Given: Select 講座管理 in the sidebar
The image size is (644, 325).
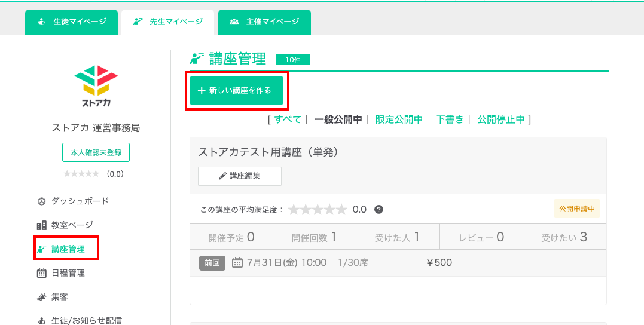Looking at the screenshot, I should point(68,249).
